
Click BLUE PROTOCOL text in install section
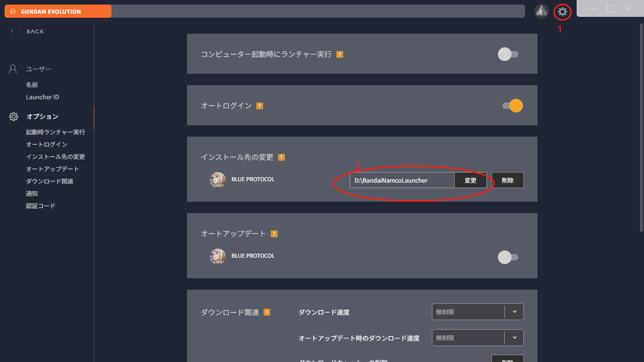coord(253,179)
